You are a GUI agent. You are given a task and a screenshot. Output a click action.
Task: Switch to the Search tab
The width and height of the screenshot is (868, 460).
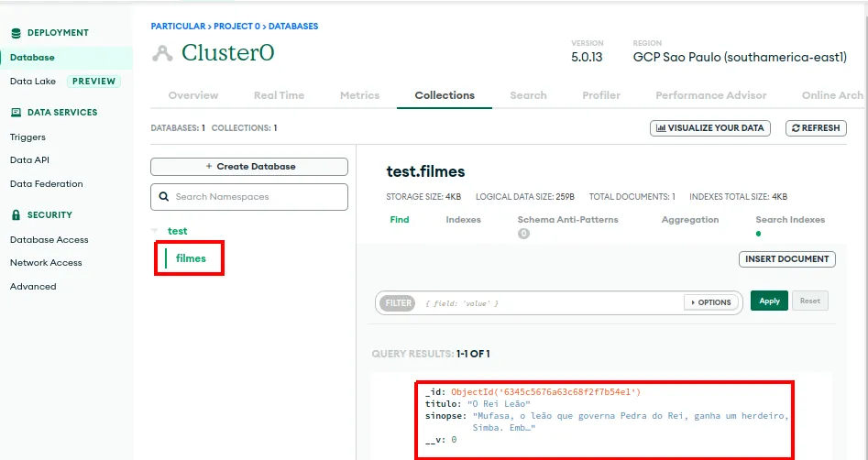[x=528, y=95]
